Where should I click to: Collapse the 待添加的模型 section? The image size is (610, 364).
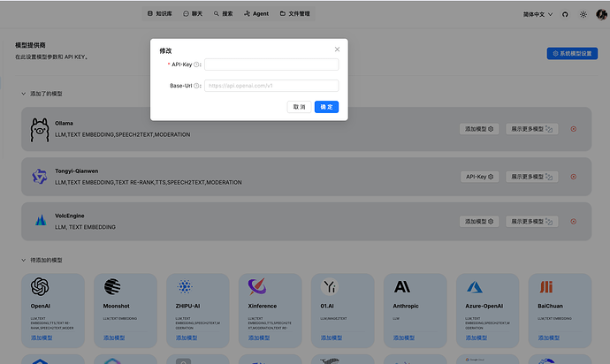click(23, 260)
